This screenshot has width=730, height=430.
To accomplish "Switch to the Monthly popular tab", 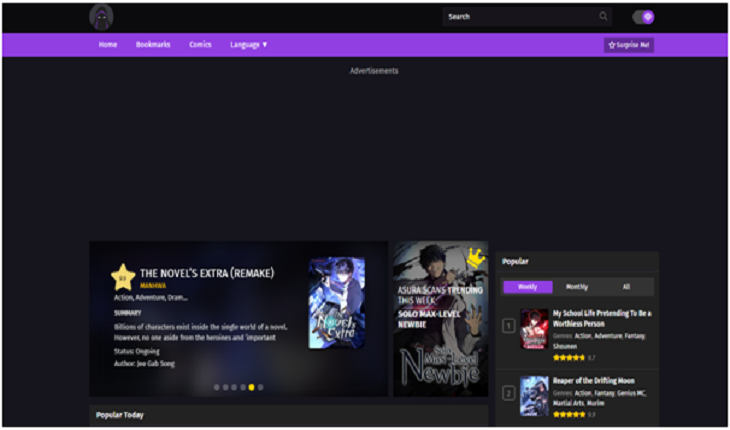I will point(577,287).
